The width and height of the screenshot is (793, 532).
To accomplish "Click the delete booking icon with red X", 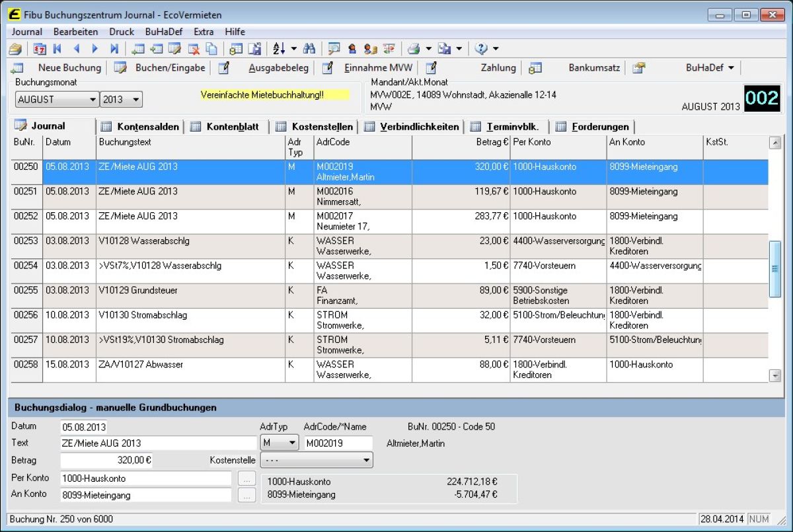I will [x=194, y=48].
